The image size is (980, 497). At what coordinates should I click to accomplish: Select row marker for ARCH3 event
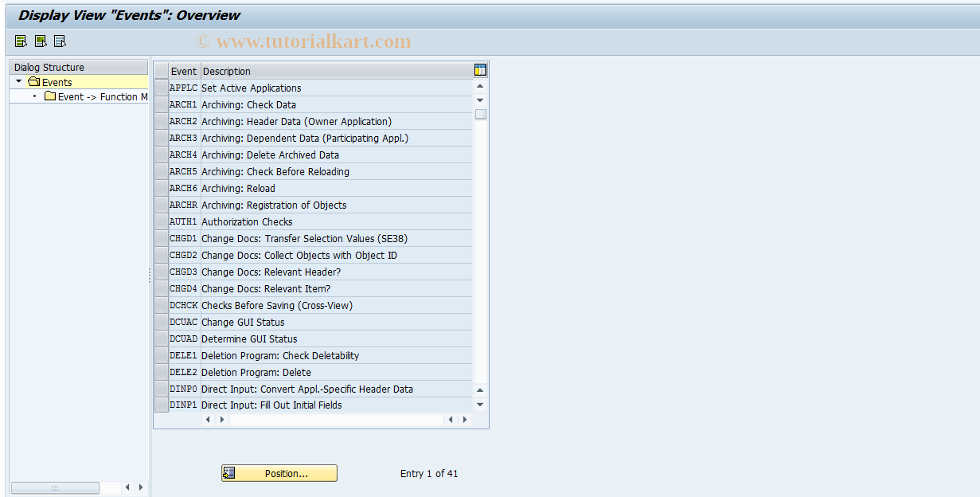pos(162,138)
